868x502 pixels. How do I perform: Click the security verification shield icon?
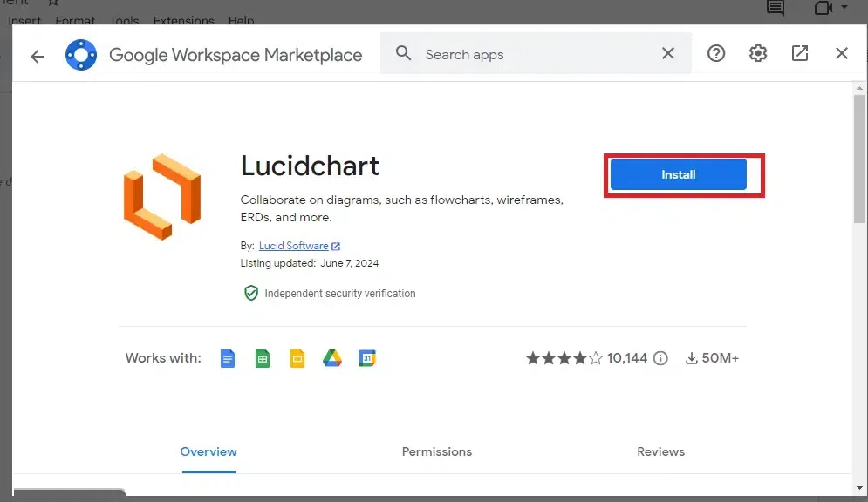[251, 293]
